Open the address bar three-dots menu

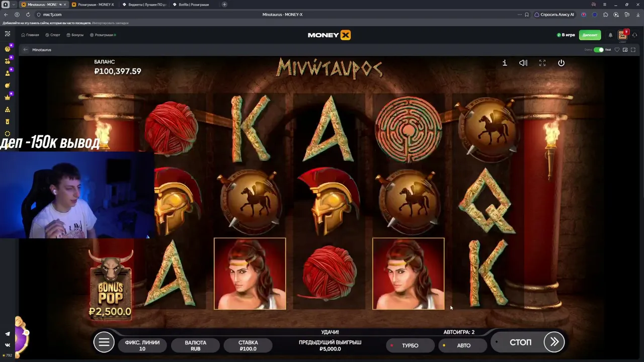click(x=519, y=15)
